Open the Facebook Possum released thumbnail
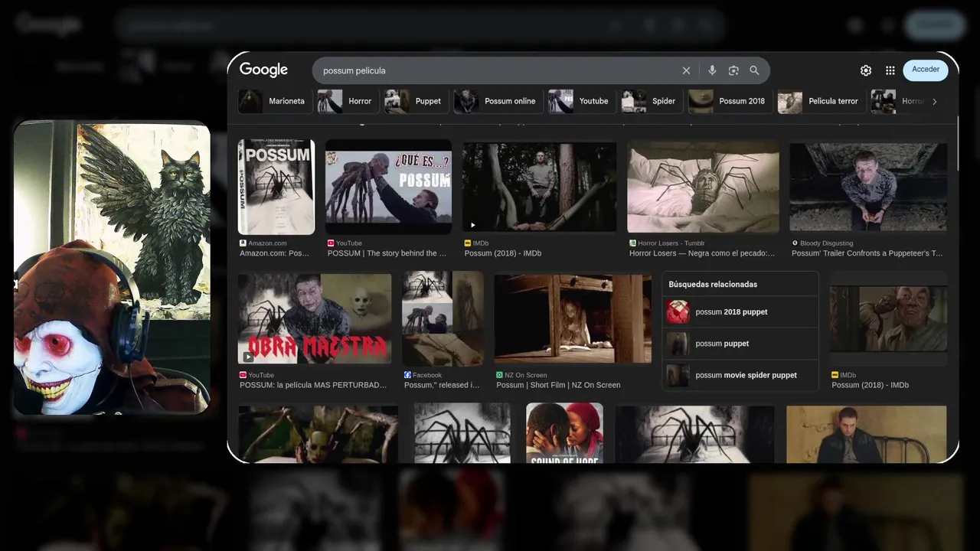Screen dimensions: 980x551 tap(443, 318)
